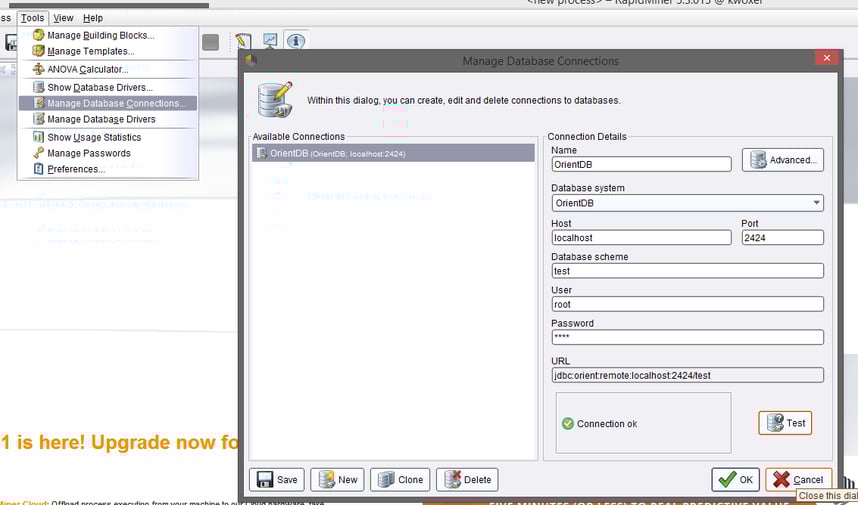
Task: Open the View menu
Action: tap(63, 18)
